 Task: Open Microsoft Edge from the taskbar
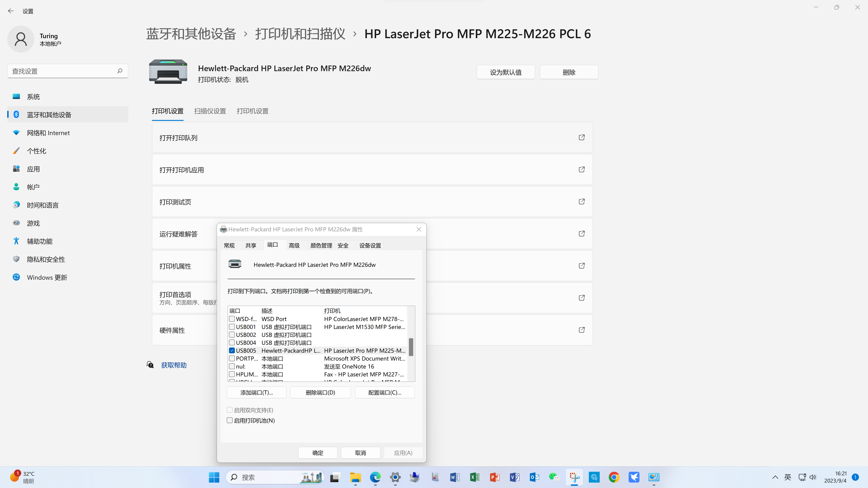(x=375, y=477)
